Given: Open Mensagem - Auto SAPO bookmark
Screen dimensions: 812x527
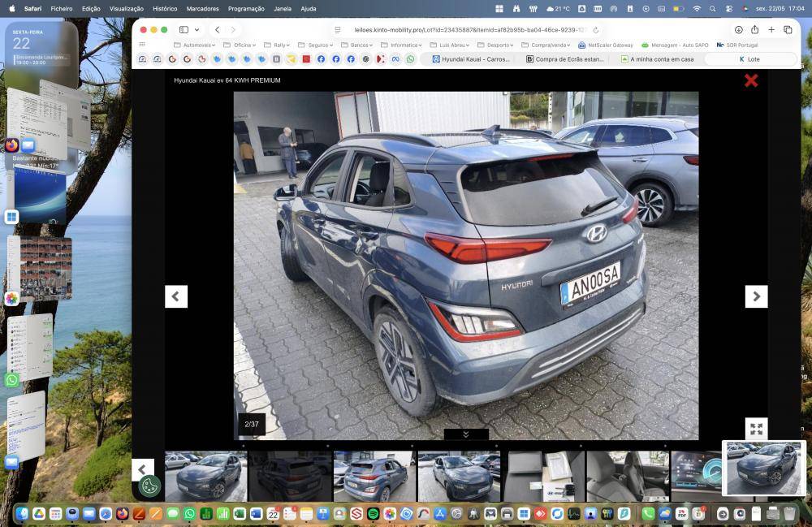Looking at the screenshot, I should [675, 45].
